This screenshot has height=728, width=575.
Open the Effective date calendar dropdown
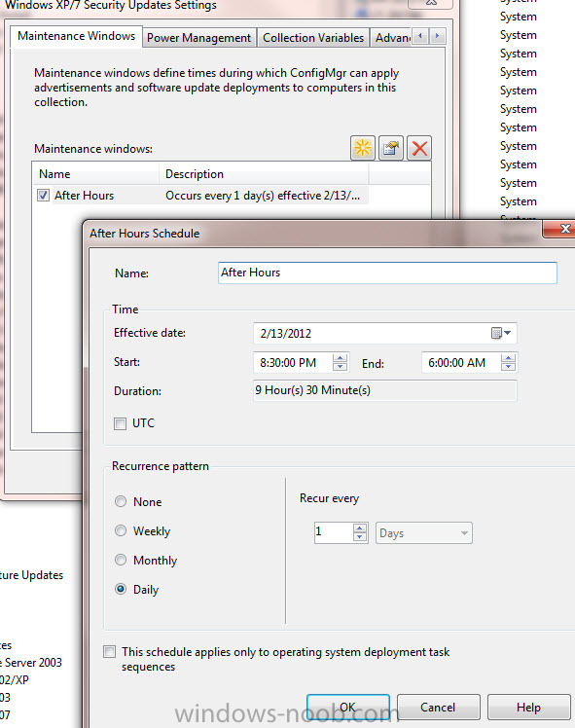pyautogui.click(x=501, y=333)
